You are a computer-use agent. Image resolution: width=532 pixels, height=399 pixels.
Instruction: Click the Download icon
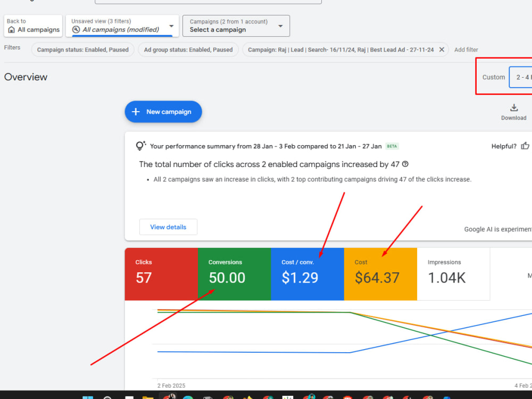(x=514, y=108)
